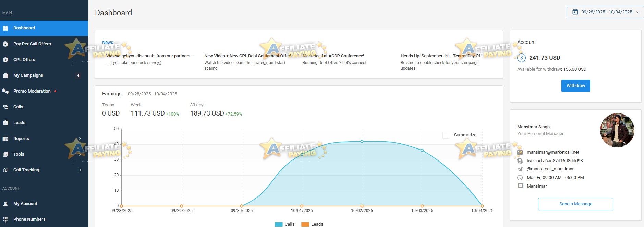Screen dimensions: 644x227
Task: Click the Dashboard grid icon in sidebar
Action: click(x=5, y=28)
